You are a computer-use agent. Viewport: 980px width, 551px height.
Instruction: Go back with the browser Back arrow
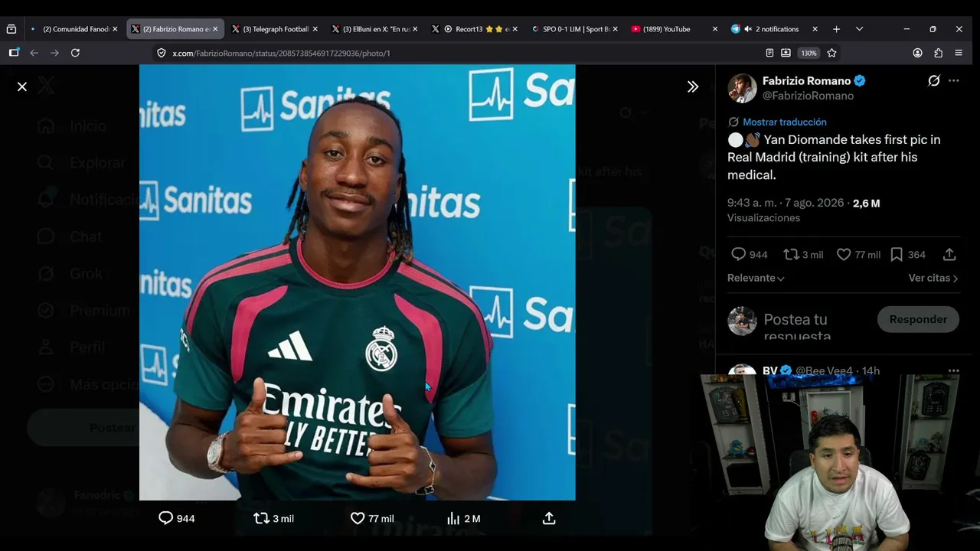pos(34,53)
